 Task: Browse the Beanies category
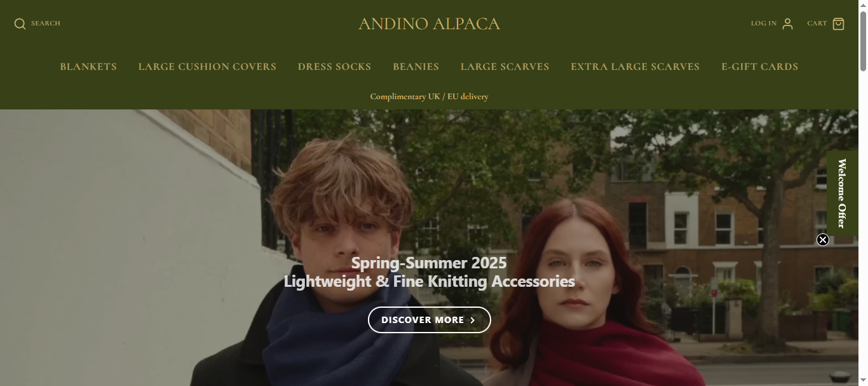coord(416,67)
